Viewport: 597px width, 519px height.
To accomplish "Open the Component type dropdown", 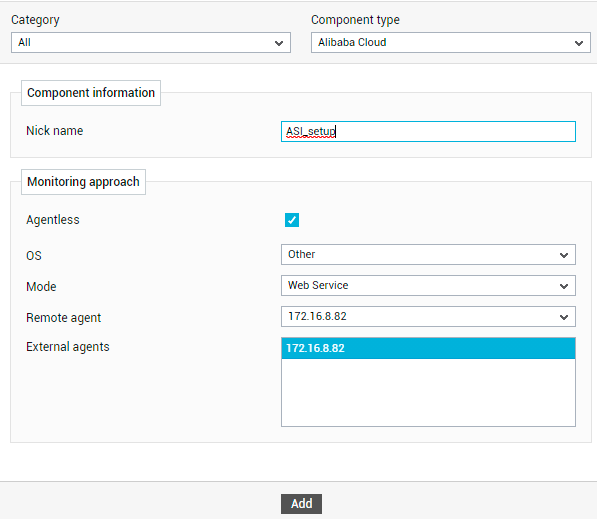I will click(451, 42).
